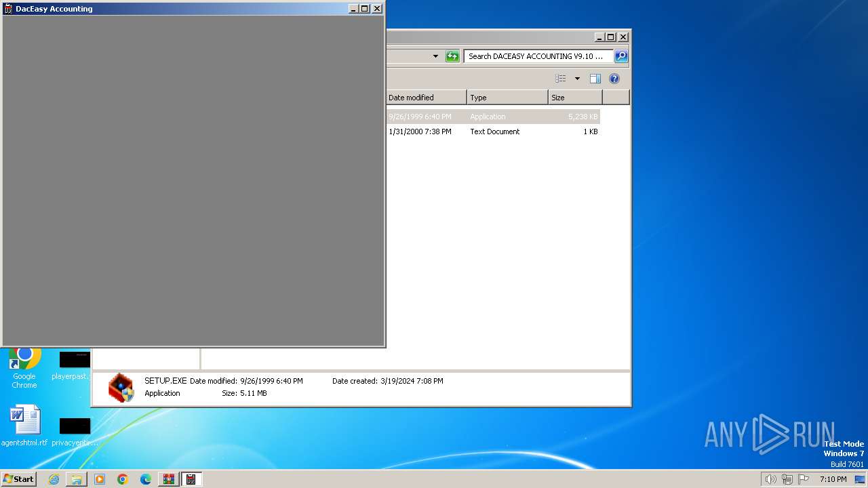
Task: Open Explorer help with the question mark
Action: (614, 79)
